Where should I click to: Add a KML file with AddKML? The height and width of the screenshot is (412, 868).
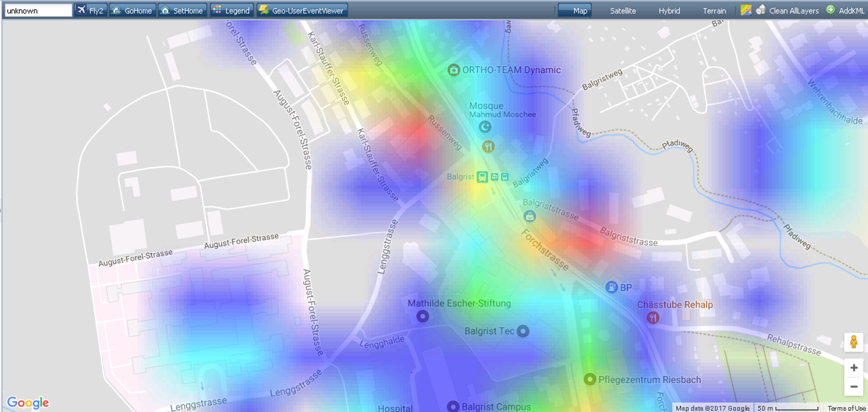coord(845,10)
